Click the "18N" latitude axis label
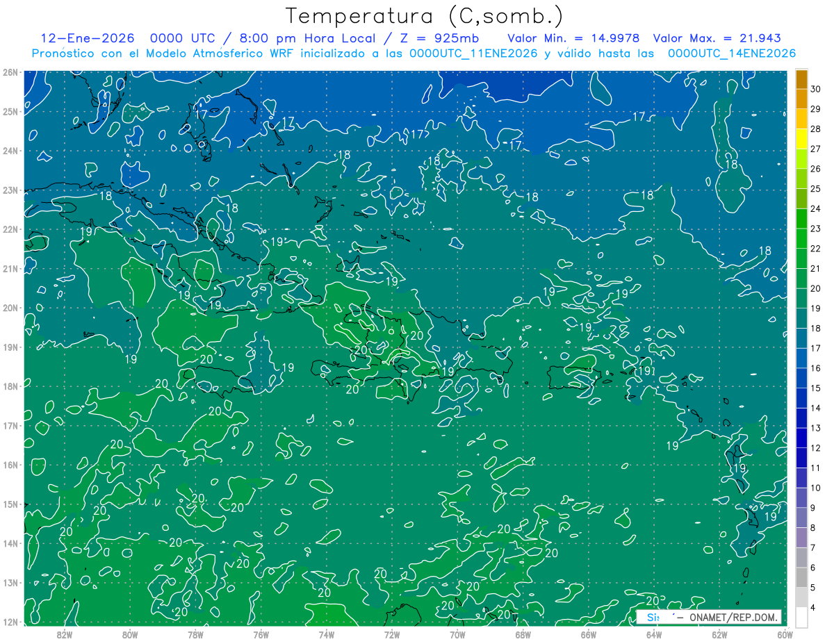The image size is (834, 644). coord(10,386)
